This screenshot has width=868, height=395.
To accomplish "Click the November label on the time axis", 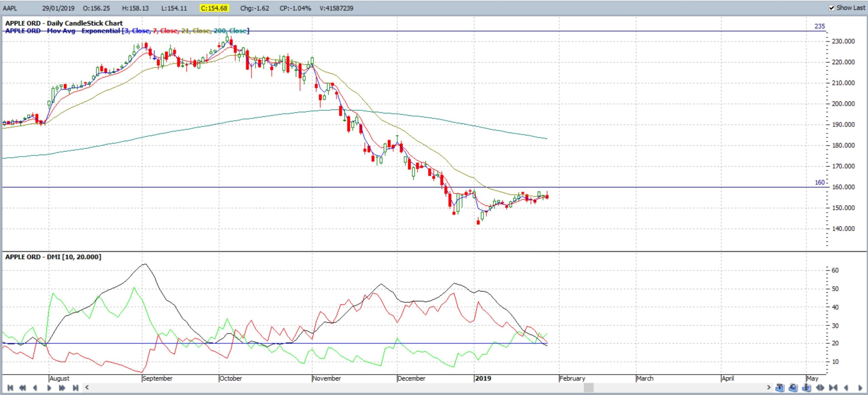I will [x=327, y=378].
